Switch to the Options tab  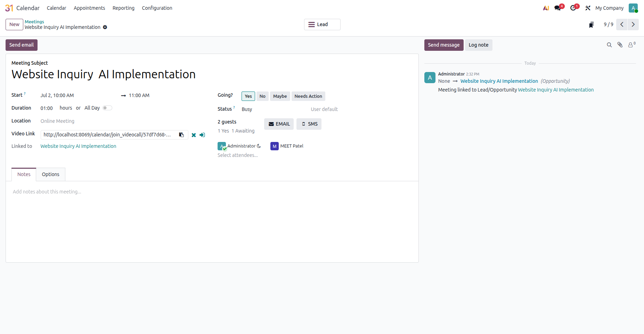(x=51, y=174)
